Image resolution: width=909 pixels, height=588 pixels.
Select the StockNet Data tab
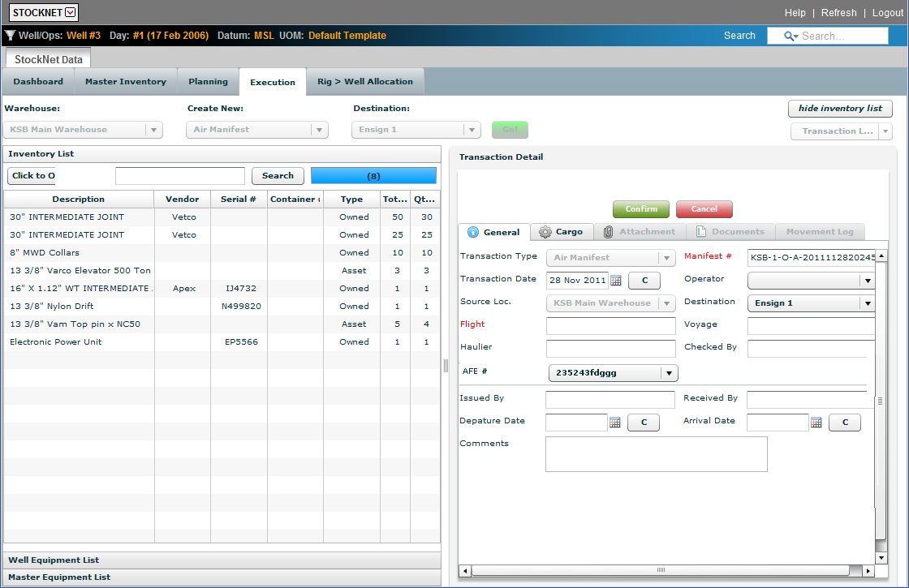point(48,59)
